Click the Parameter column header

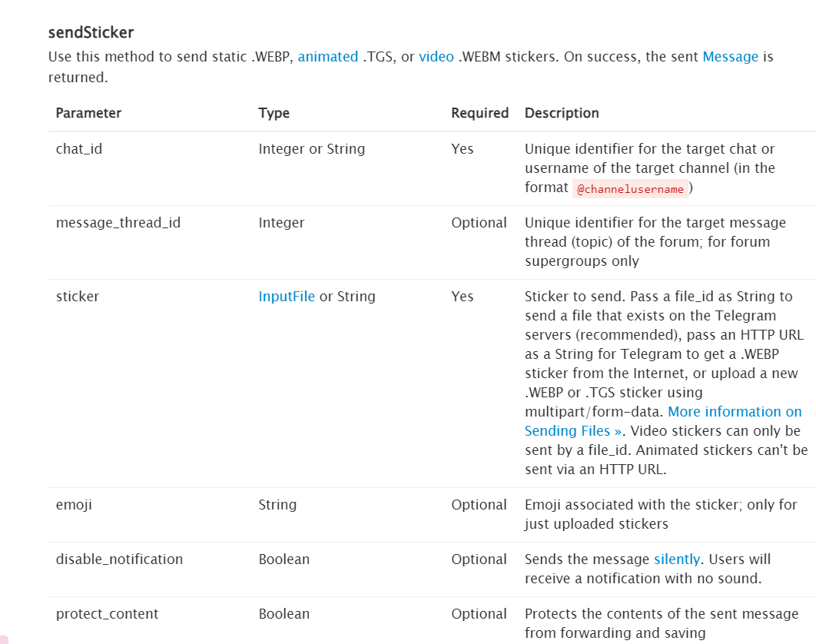[88, 113]
